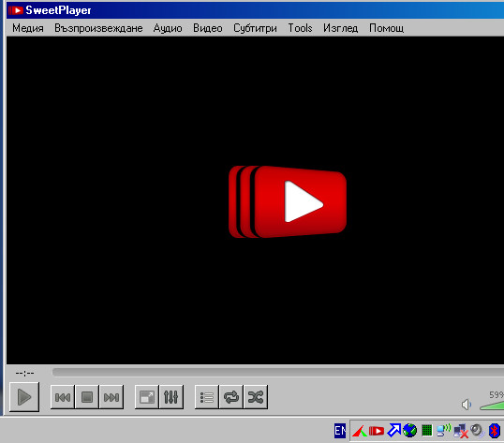
Task: Click the seek bar timeline
Action: point(278,373)
